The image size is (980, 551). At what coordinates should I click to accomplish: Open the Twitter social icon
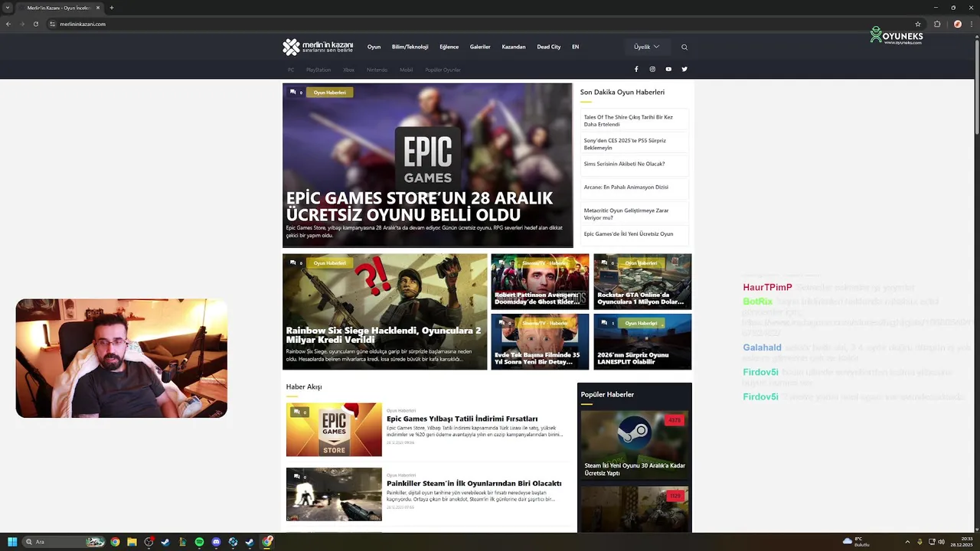684,69
